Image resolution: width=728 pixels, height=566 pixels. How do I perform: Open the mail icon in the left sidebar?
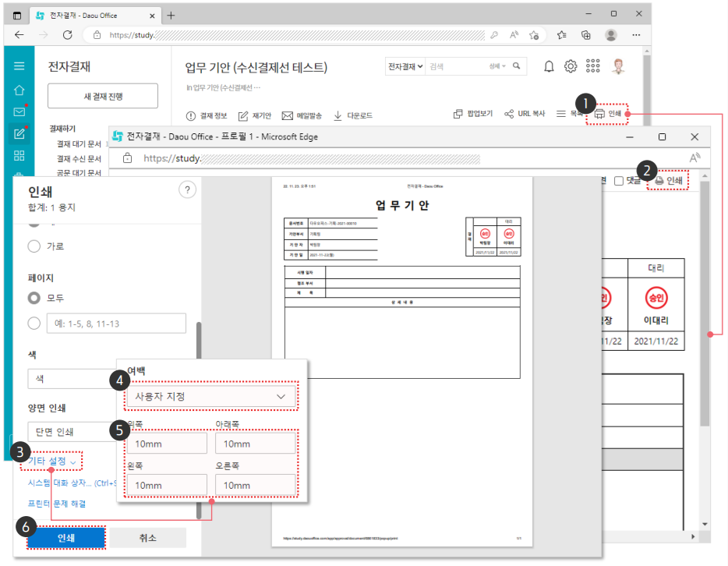coord(19,111)
